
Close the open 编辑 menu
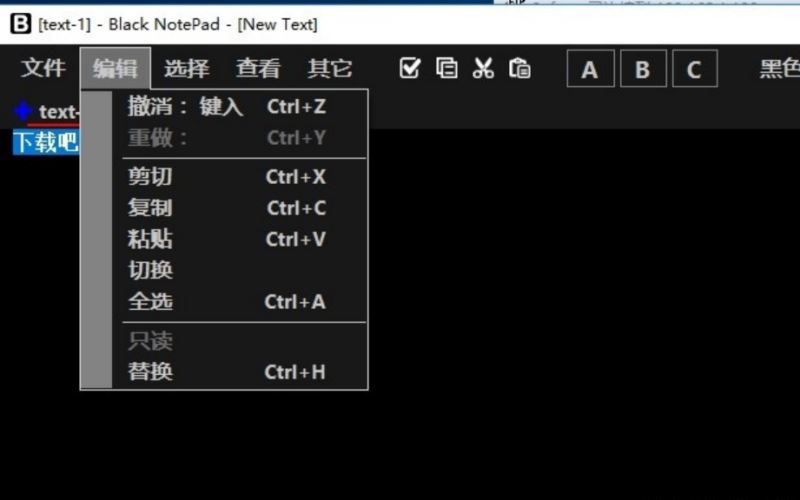[x=115, y=68]
